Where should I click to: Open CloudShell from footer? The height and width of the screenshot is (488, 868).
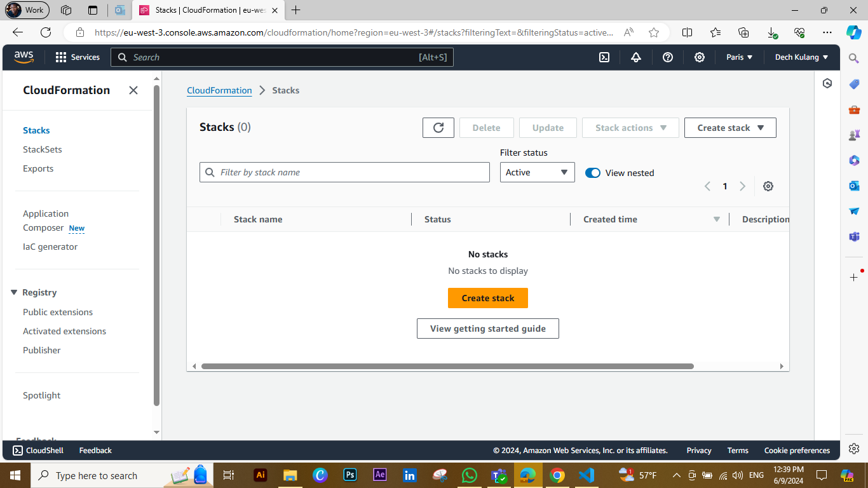click(x=38, y=451)
